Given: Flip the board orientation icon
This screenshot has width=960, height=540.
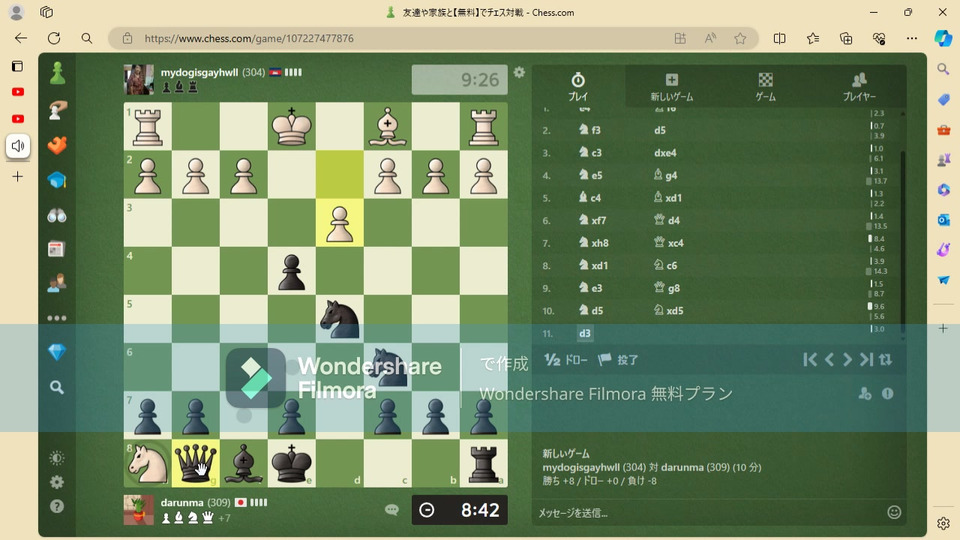Looking at the screenshot, I should 885,360.
